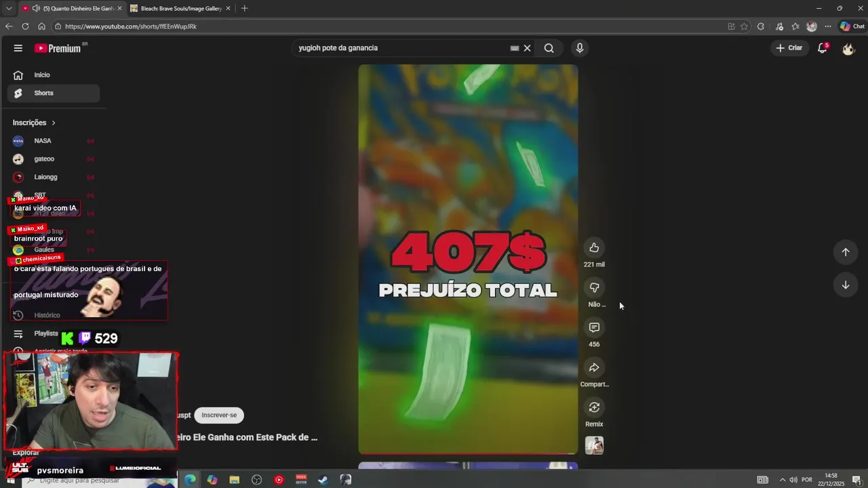Open Histórico in sidebar
868x488 pixels.
[x=47, y=315]
